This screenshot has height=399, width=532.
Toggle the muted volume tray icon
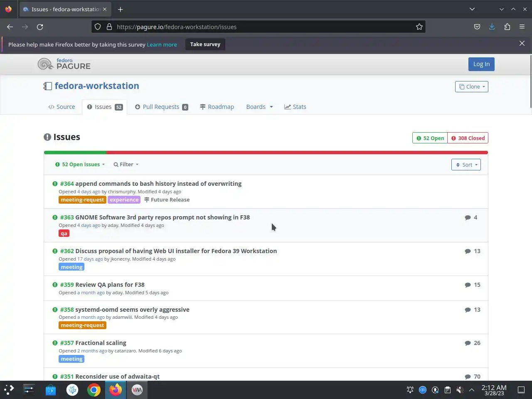(460, 390)
